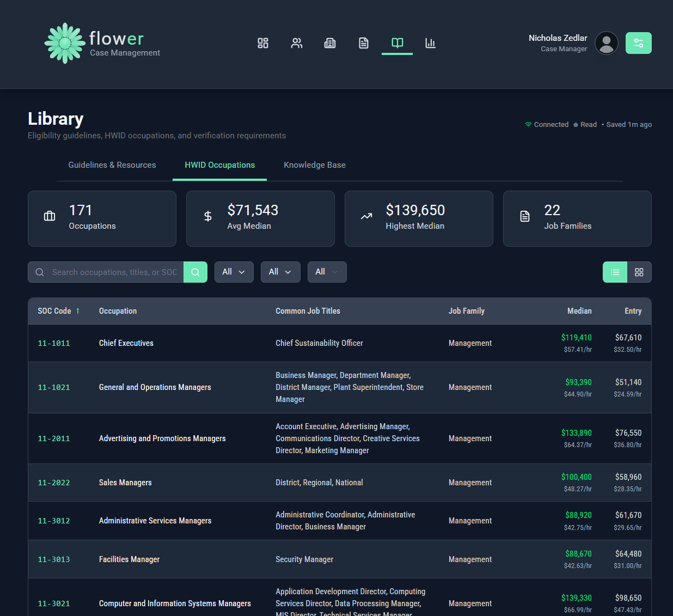This screenshot has width=673, height=616.
Task: Open the document icon in top navigation
Action: click(364, 43)
